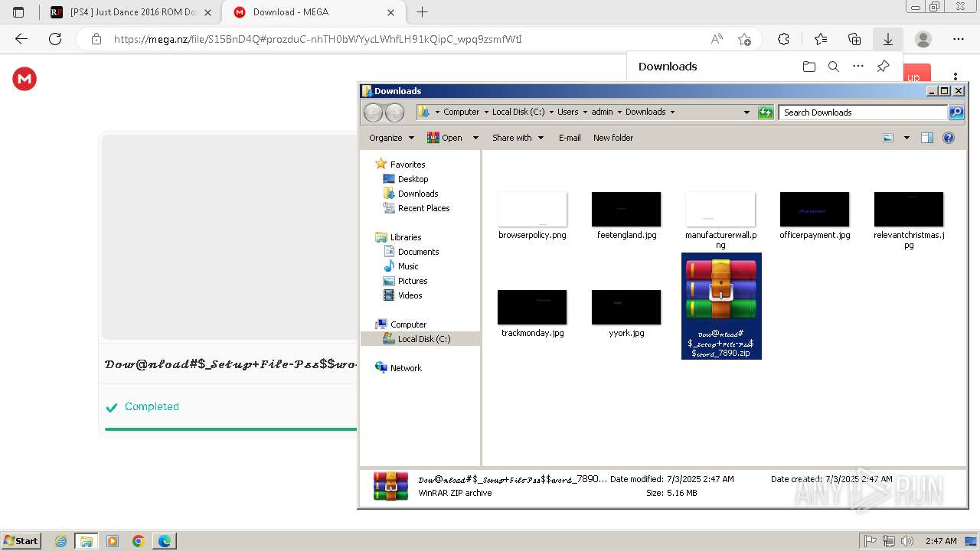The width and height of the screenshot is (980, 551).
Task: Select Videos library
Action: (x=410, y=295)
